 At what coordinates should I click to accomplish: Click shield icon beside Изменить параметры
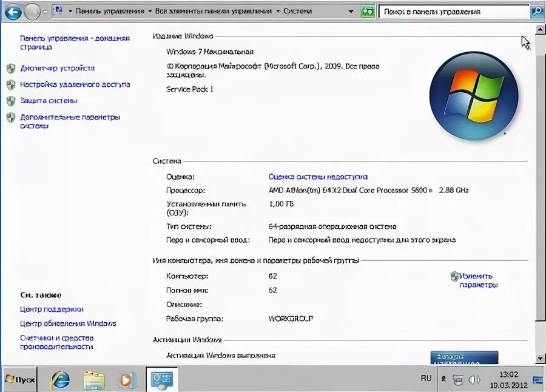[454, 277]
